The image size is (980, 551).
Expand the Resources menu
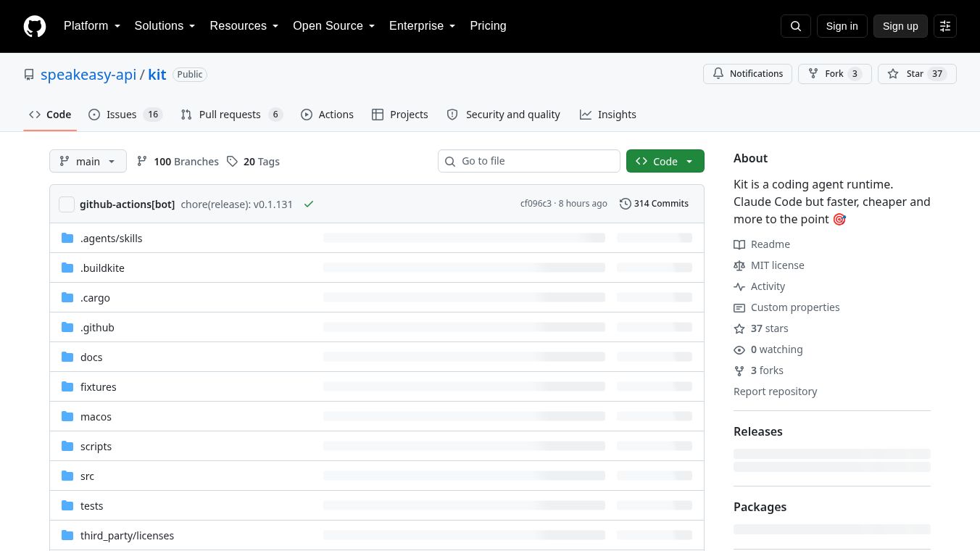point(244,26)
